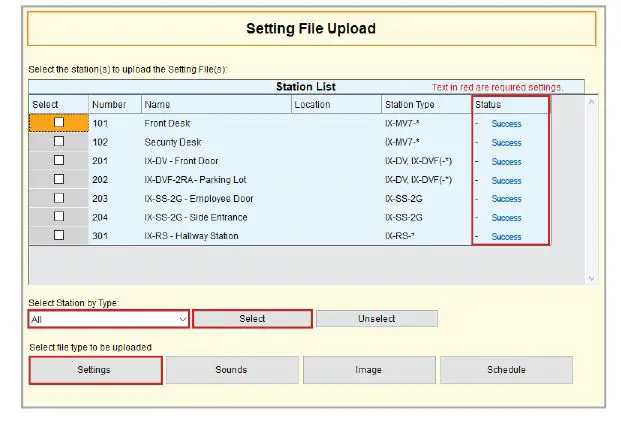Tick the checkbox for 201 IX-DV Front Door
This screenshot has width=621, height=428.
(59, 160)
